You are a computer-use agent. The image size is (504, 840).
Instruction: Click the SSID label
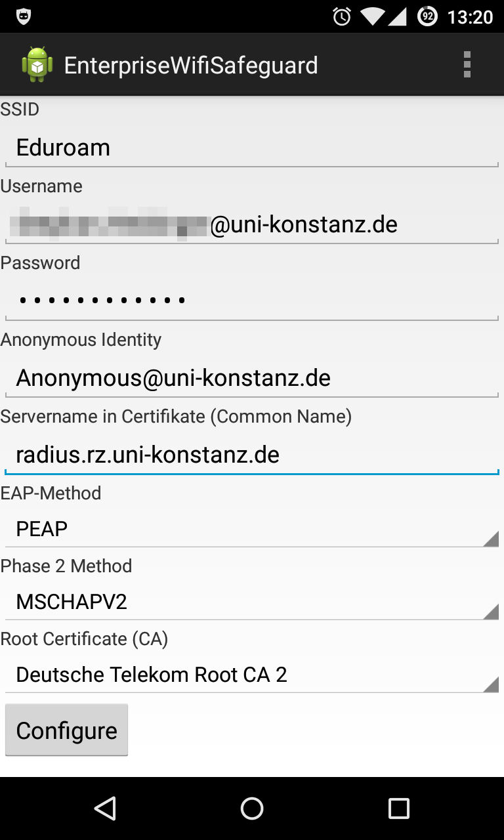click(20, 110)
